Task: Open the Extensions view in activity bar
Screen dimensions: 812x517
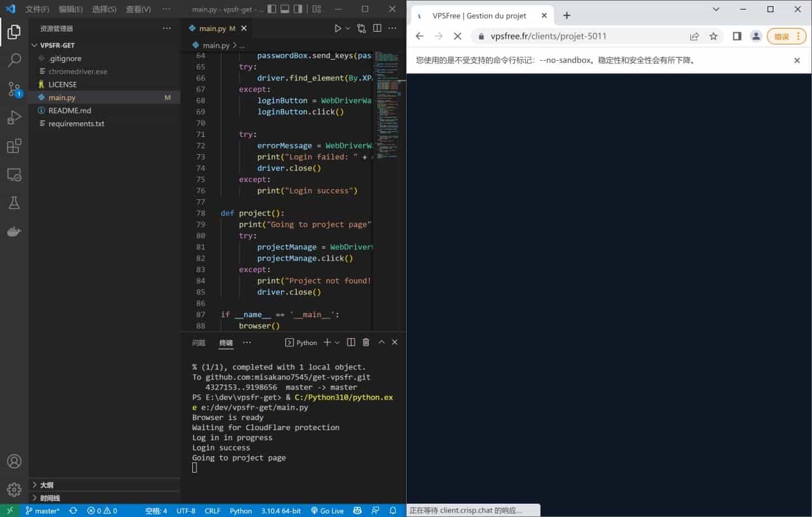Action: tap(14, 147)
